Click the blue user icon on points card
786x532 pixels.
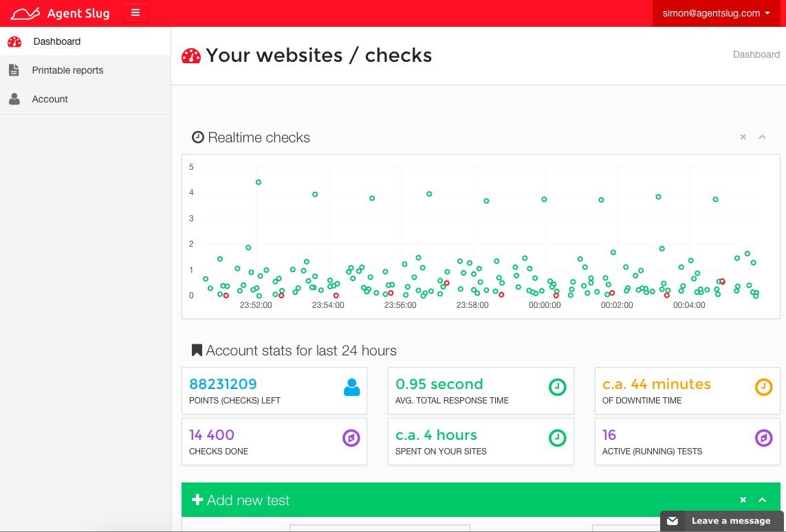351,387
